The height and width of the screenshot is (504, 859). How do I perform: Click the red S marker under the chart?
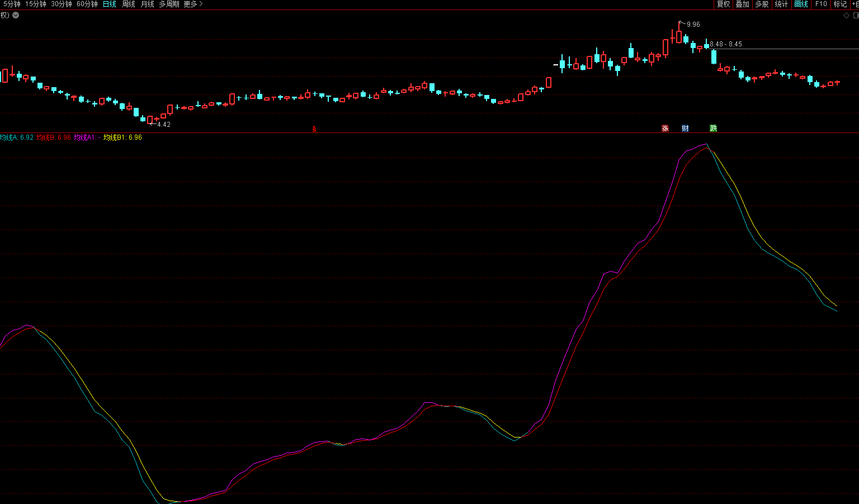pyautogui.click(x=314, y=129)
